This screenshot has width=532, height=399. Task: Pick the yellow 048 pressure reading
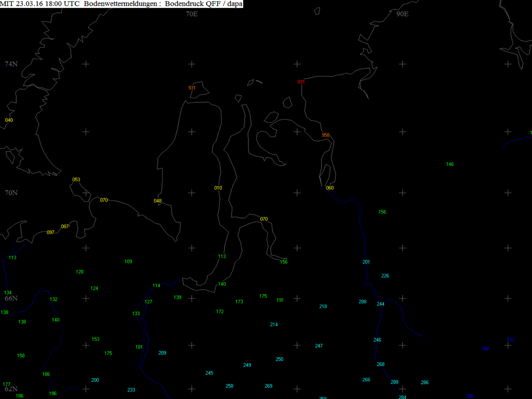coord(158,201)
